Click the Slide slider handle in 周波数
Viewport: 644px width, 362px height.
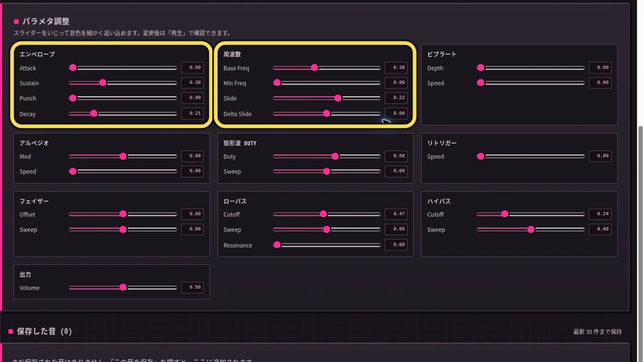click(x=338, y=98)
